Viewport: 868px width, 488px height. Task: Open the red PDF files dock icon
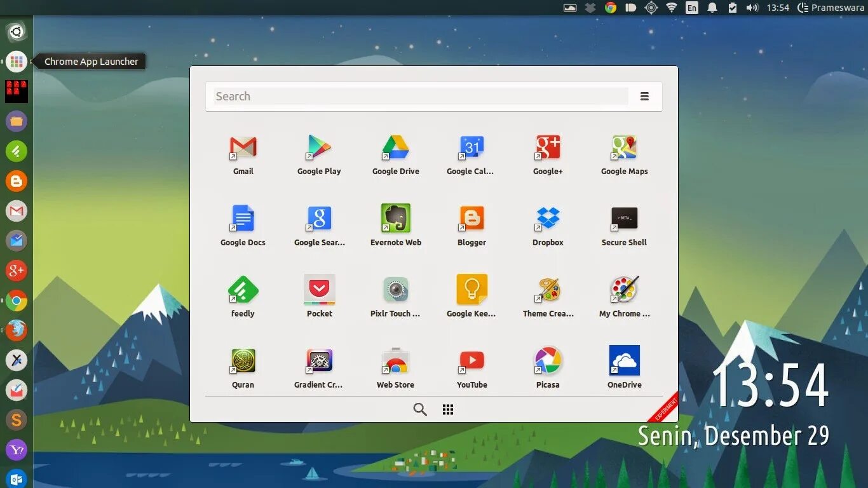tap(17, 91)
